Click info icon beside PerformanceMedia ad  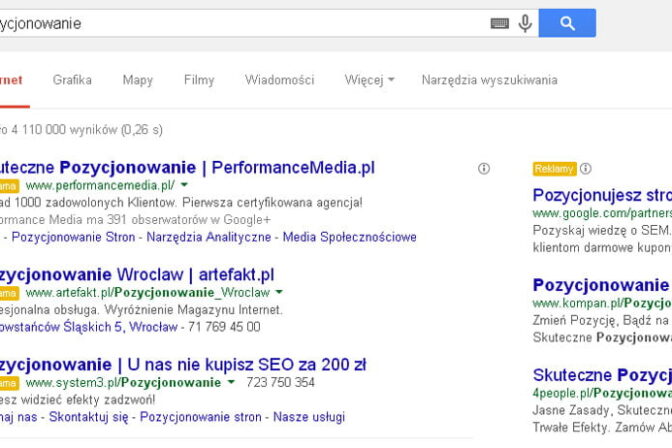(x=484, y=169)
